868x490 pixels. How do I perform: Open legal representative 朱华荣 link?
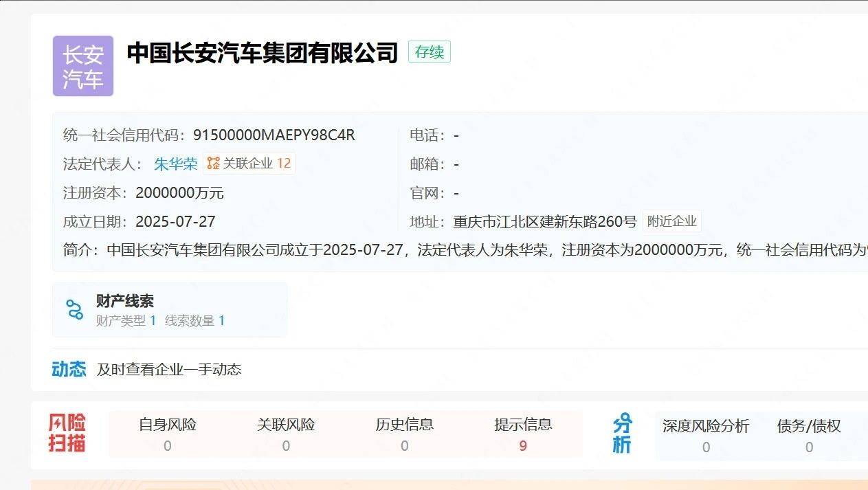pyautogui.click(x=176, y=164)
